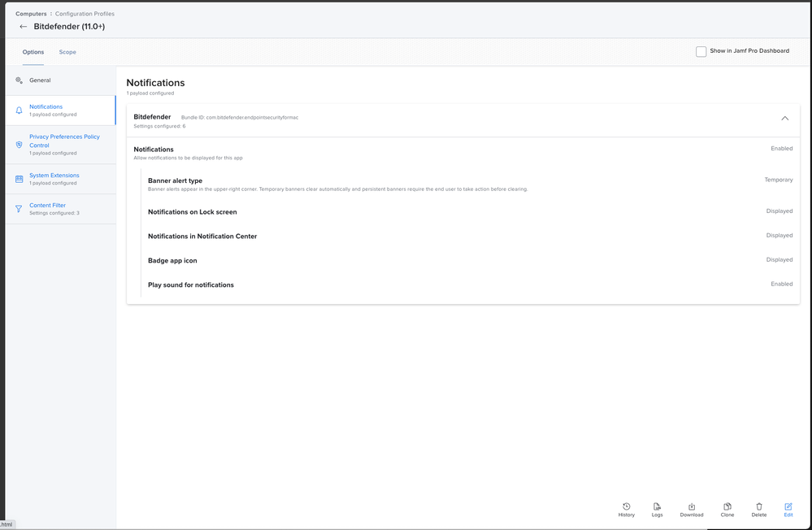Click 'Allow notifications to be displayed' description

click(x=188, y=158)
